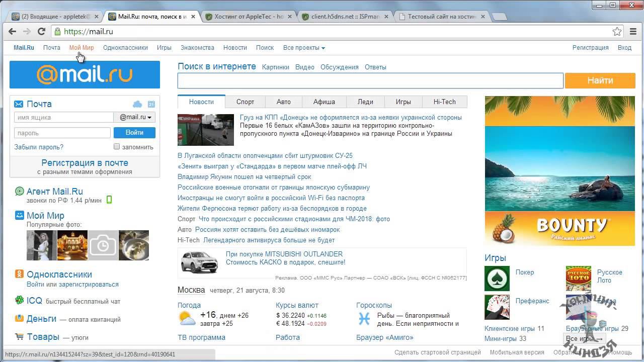Open the @mail.ru domain dropdown

[135, 117]
